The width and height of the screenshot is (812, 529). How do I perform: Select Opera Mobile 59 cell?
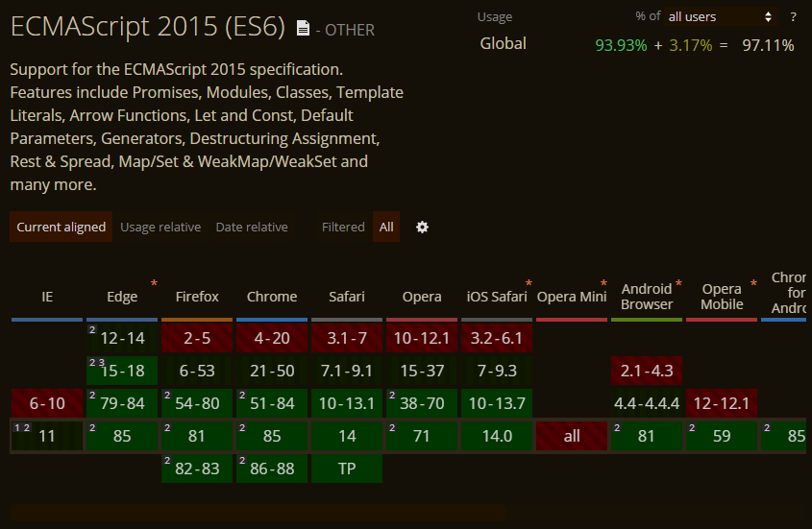point(722,436)
